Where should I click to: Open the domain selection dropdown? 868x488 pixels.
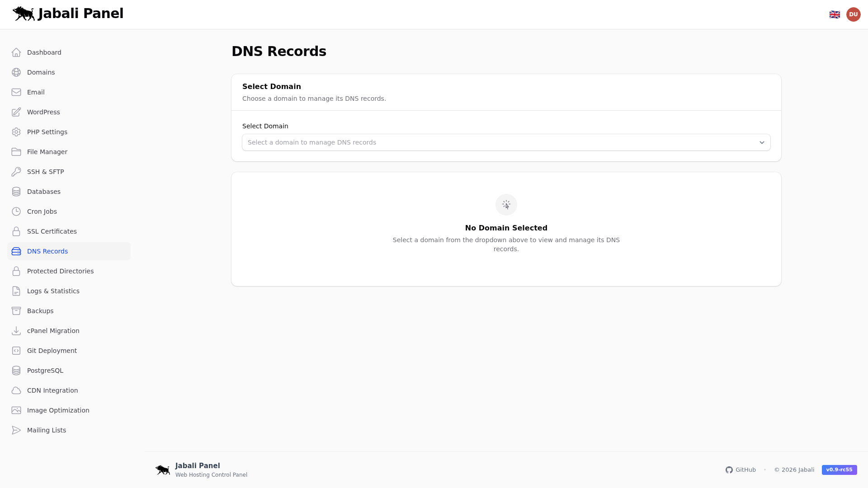[x=505, y=142]
